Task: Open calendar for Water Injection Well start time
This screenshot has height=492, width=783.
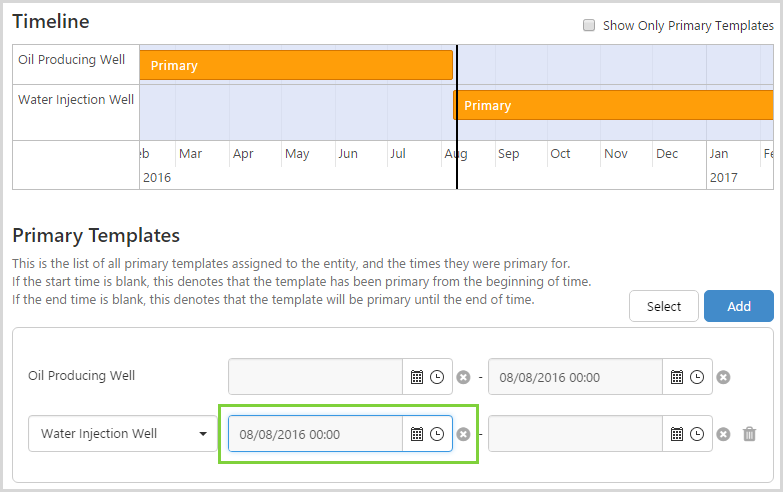Action: tap(417, 434)
